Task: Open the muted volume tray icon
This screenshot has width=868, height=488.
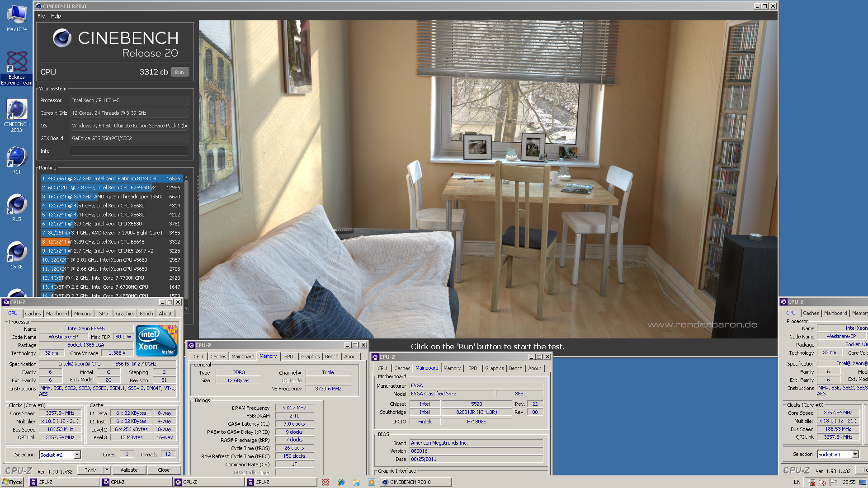Action: pos(822,482)
